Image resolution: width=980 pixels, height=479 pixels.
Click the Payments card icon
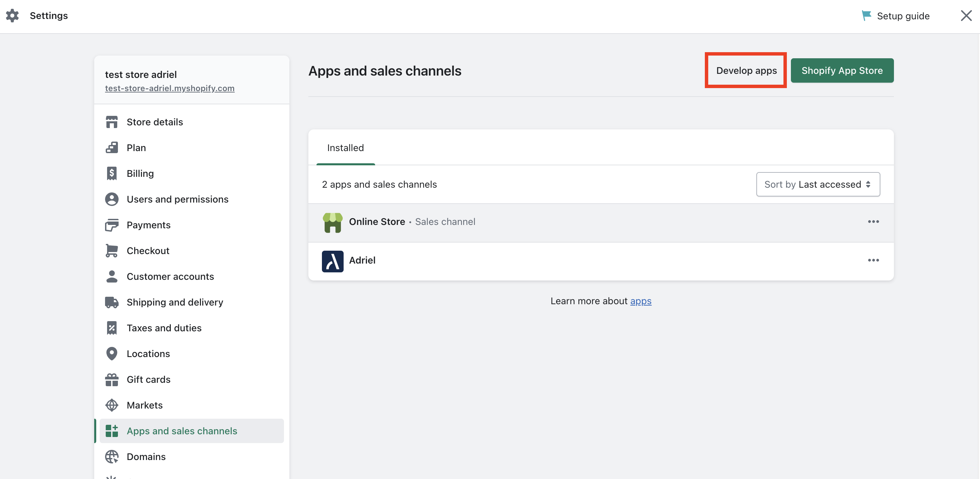[111, 225]
